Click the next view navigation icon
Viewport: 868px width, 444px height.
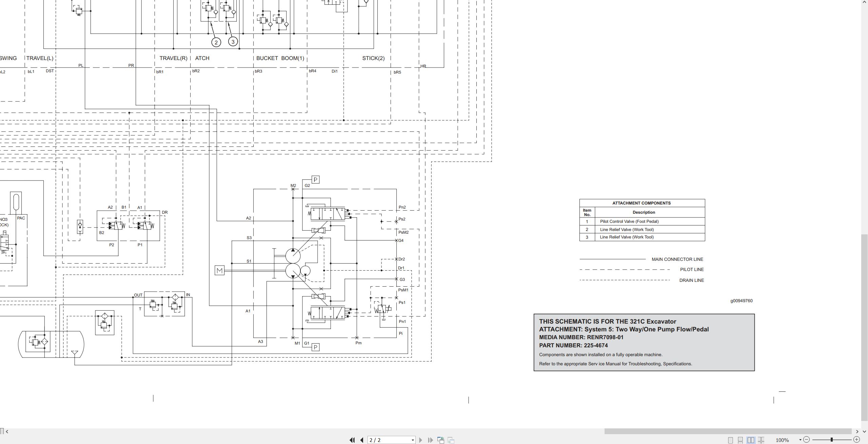[451, 440]
